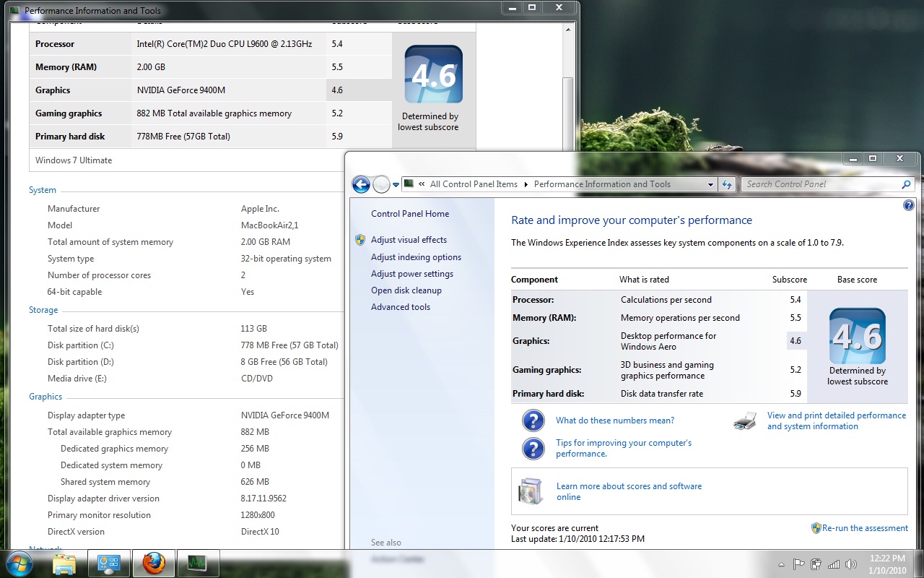The height and width of the screenshot is (578, 924).
Task: Click the Windows 7 Ultimate text
Action: click(x=74, y=160)
